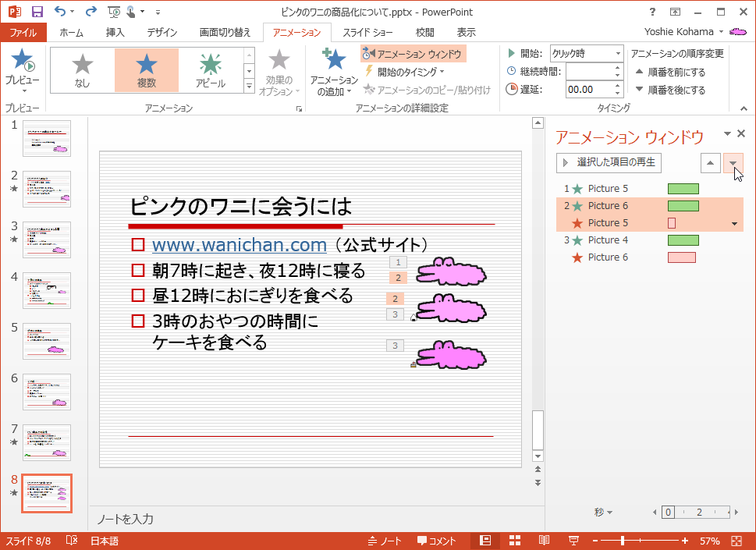The width and height of the screenshot is (756, 550).
Task: Select animation item '2 Picture 6'
Action: [x=649, y=206]
